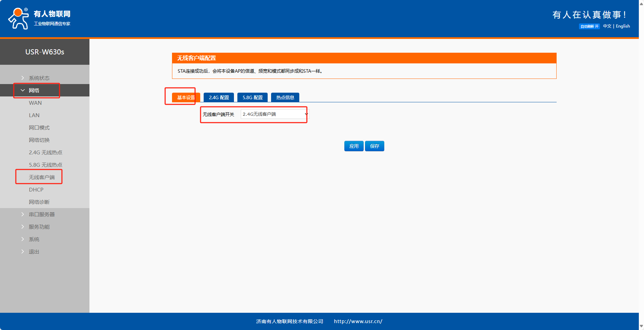Expand the 服务功能 menu chevron

[x=23, y=227]
